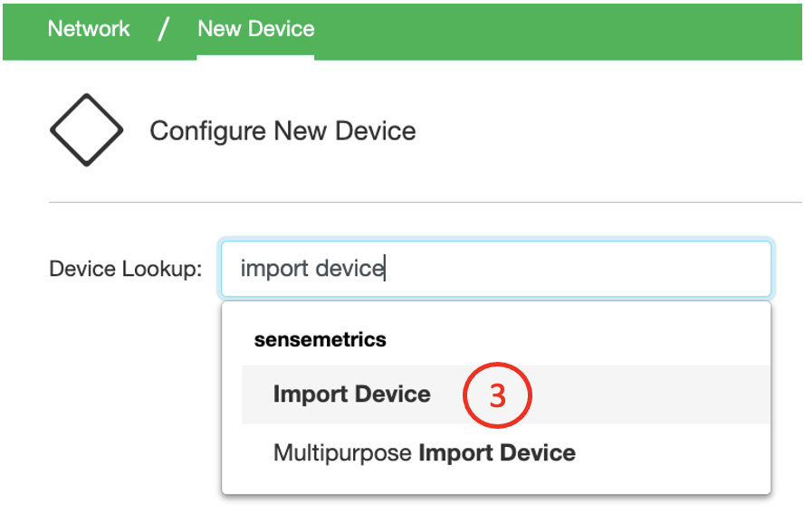Click the white underline below New Device
The width and height of the screenshot is (804, 532).
click(255, 57)
